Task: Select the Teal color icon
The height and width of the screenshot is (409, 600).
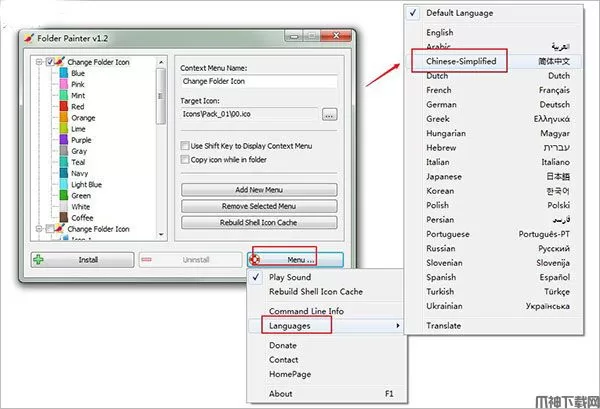Action: click(x=64, y=162)
